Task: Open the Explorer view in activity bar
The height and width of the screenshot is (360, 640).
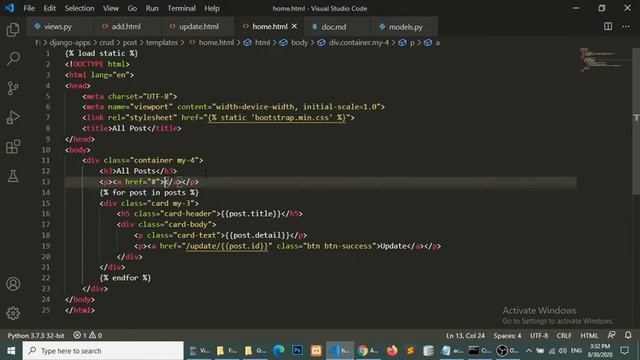Action: 13,29
